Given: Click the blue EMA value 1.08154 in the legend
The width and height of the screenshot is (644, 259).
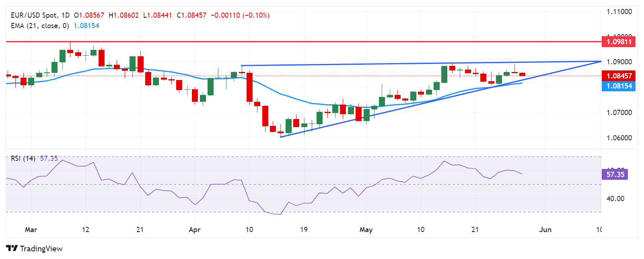Looking at the screenshot, I should [x=86, y=26].
